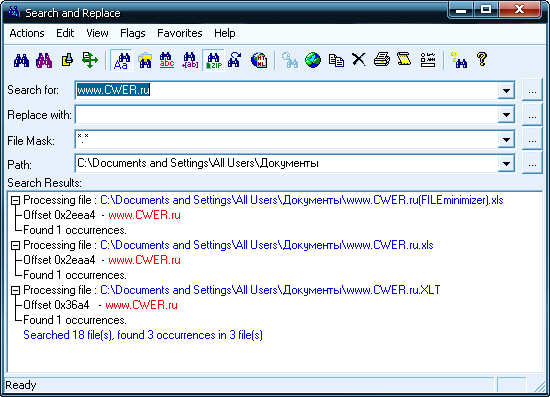Click the Search and Replace title bar icon
Viewport: 550px width, 397px height.
pos(14,12)
